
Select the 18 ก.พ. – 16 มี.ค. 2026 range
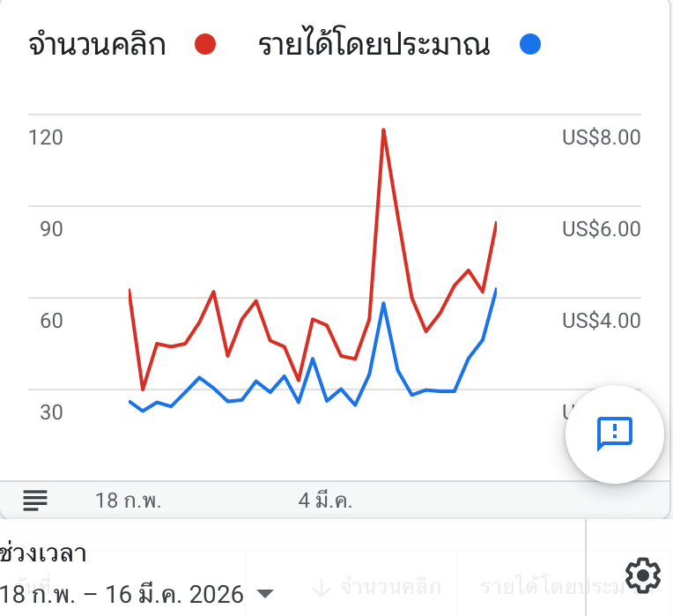pyautogui.click(x=122, y=594)
